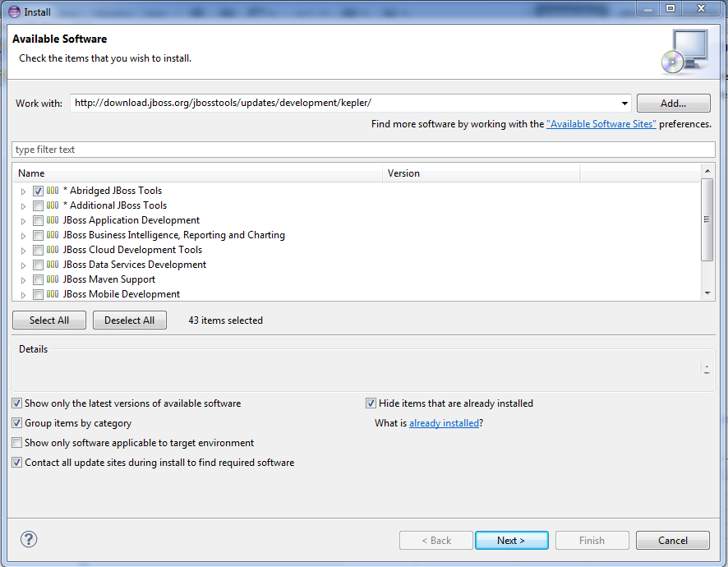Uncheck Abridged JBoss Tools checkbox
The width and height of the screenshot is (728, 567).
(38, 191)
